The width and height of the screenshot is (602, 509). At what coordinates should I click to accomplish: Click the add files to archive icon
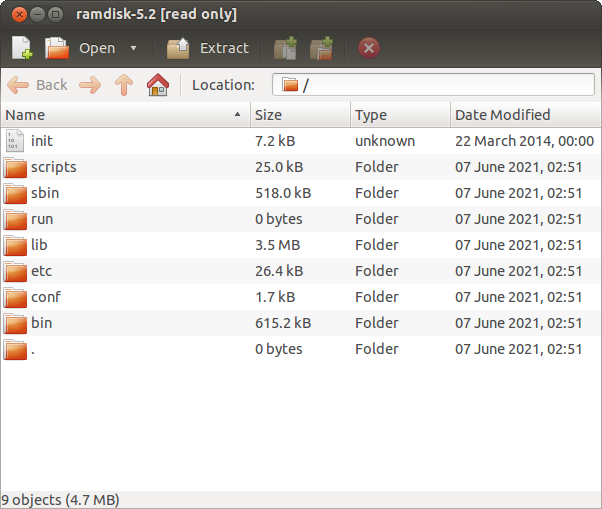coord(286,48)
